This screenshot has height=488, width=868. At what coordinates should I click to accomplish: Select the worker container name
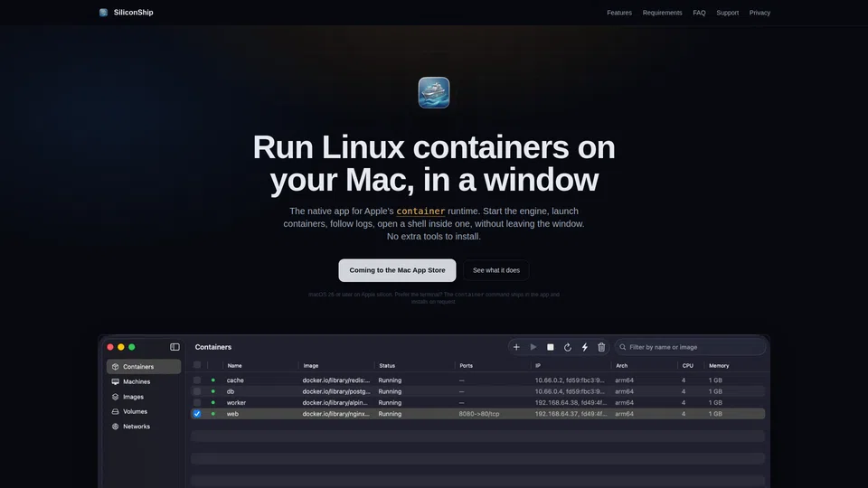(x=236, y=402)
